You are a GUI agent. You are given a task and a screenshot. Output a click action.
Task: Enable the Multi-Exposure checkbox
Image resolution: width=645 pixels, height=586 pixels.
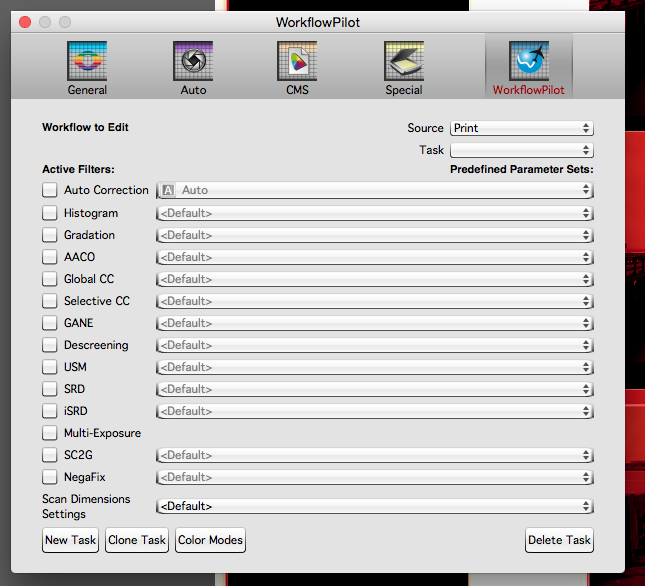coord(50,433)
